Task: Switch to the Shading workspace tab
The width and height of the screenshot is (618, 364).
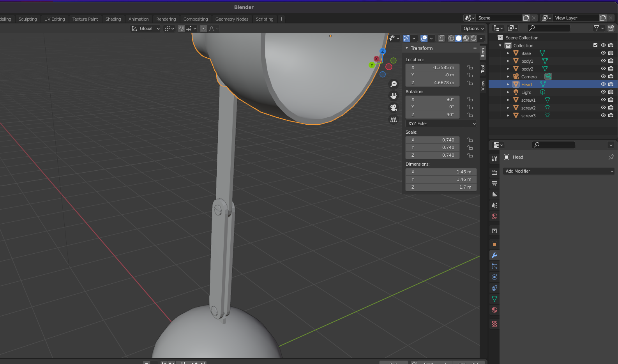Action: click(113, 19)
